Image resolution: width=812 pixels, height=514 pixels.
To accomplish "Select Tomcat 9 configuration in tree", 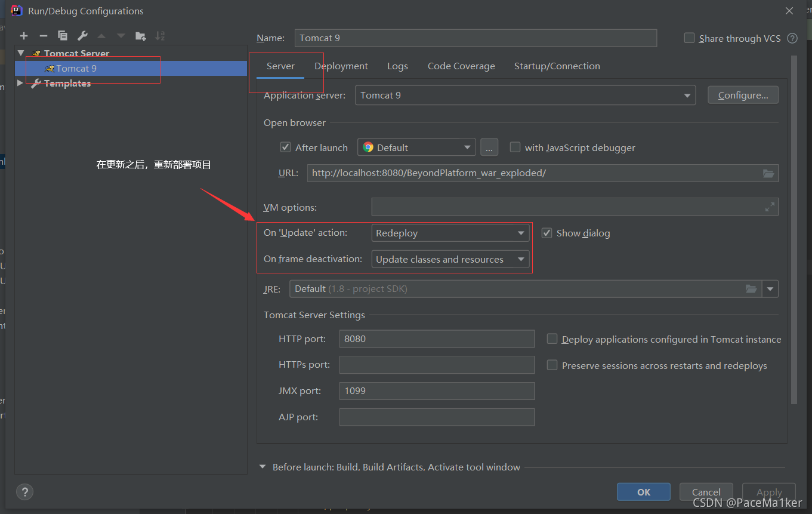I will [x=131, y=69].
